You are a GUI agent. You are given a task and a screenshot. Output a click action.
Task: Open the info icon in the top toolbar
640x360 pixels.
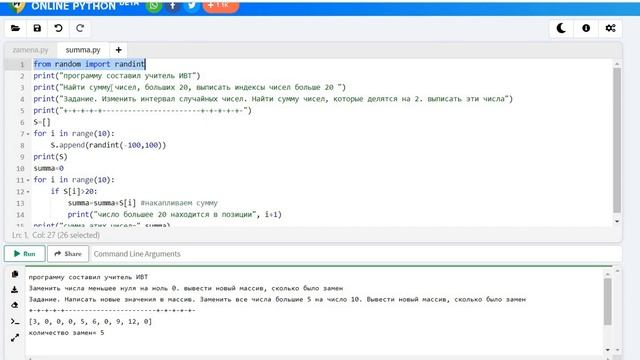point(586,28)
